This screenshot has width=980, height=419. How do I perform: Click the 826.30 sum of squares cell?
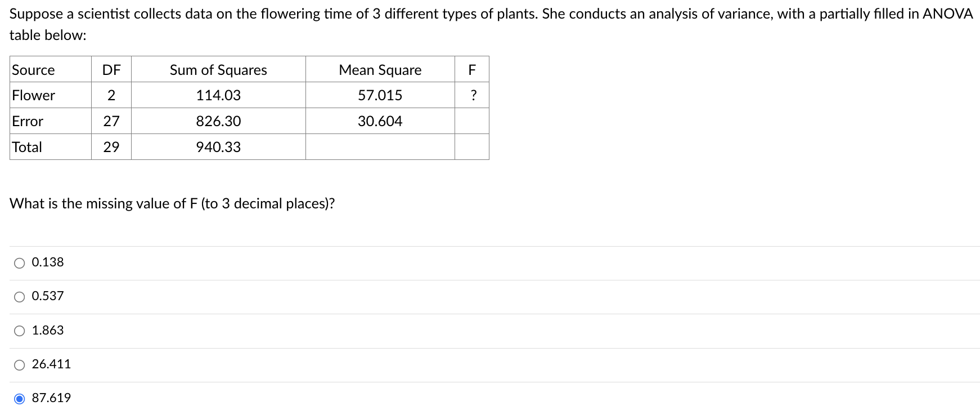(219, 121)
